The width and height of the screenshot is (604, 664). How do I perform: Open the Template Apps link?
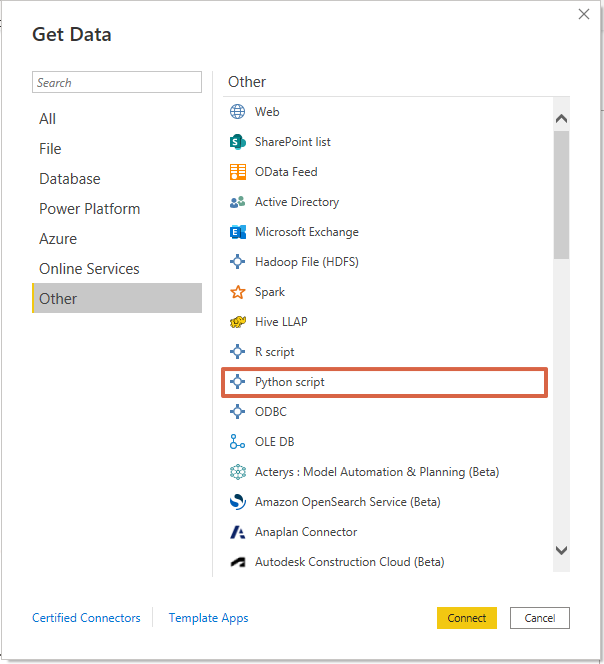pos(208,618)
